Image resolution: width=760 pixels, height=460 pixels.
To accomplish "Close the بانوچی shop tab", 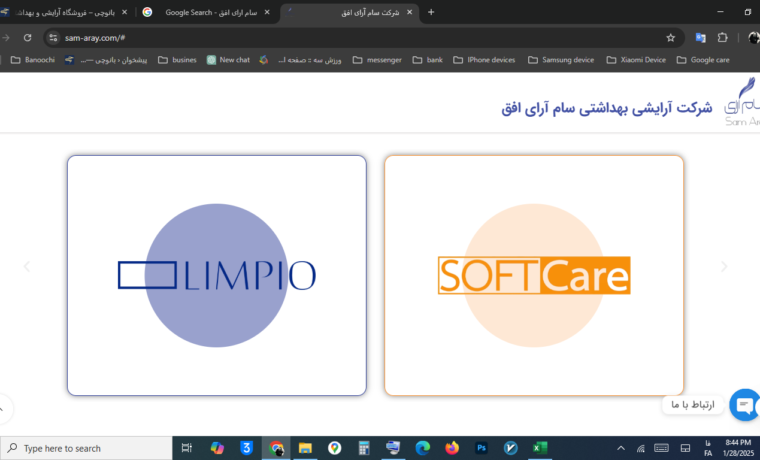I will pyautogui.click(x=125, y=13).
